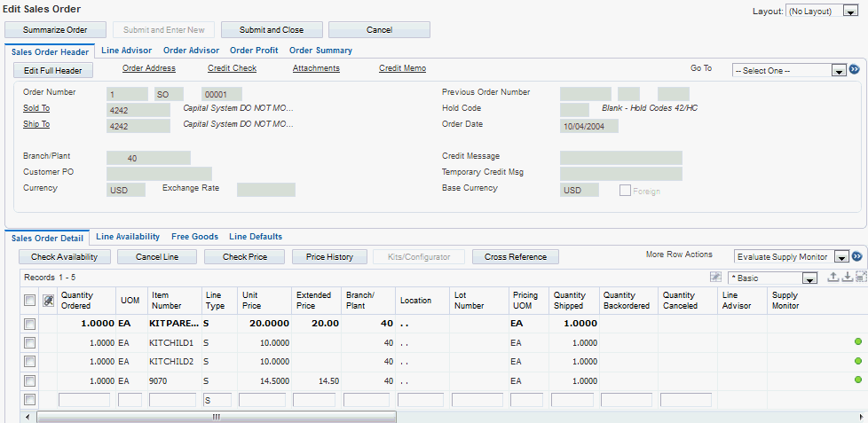This screenshot has height=423, width=868.
Task: Click the empty Item Number input field
Action: pos(172,400)
